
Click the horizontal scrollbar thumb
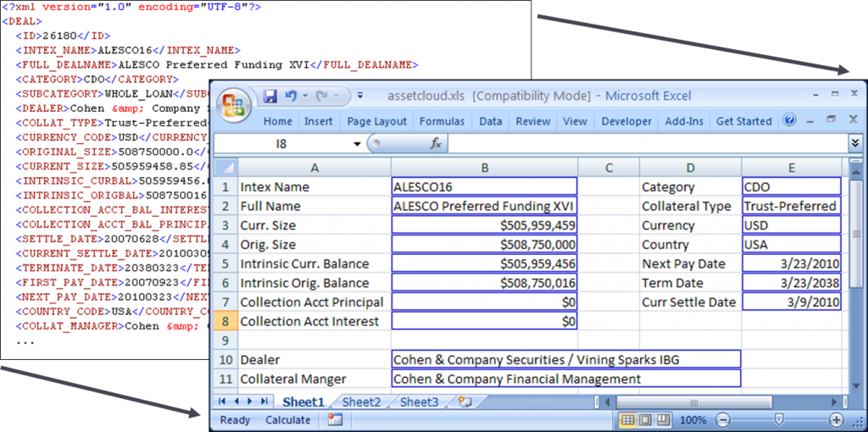click(693, 401)
